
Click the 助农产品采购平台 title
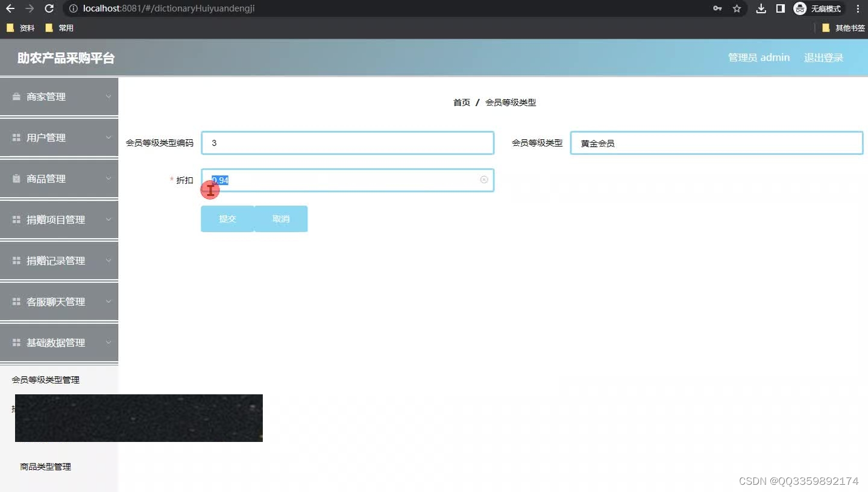point(66,58)
